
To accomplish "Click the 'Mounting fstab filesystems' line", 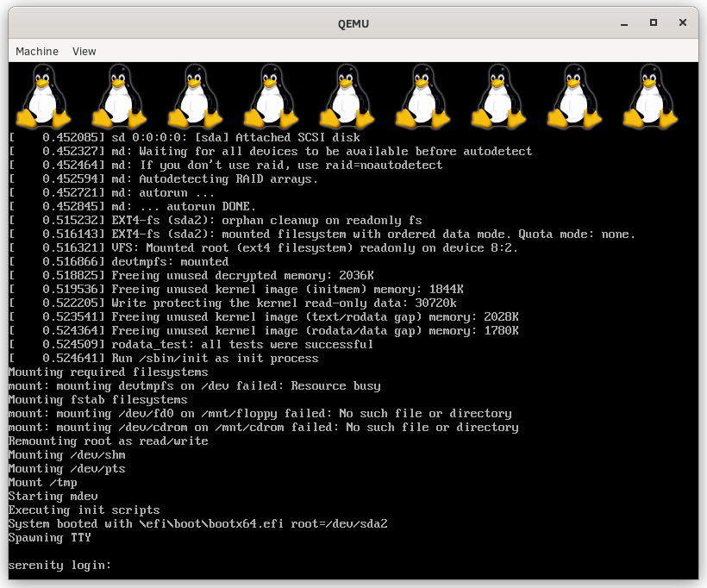I will 97,400.
